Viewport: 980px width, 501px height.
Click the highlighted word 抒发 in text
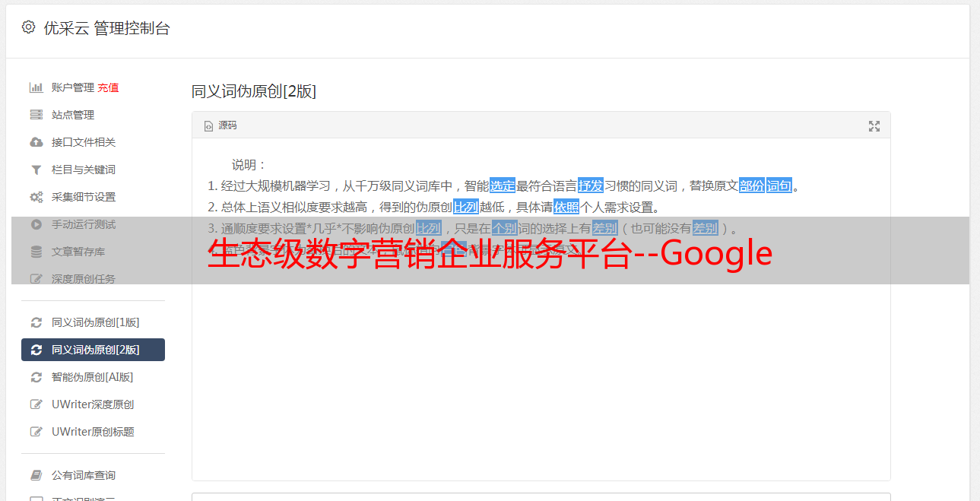coord(591,185)
